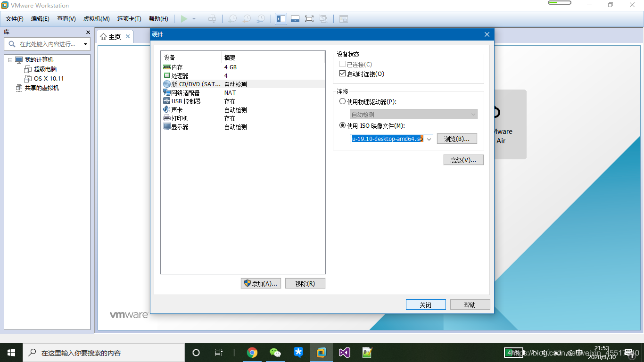The width and height of the screenshot is (644, 362).
Task: Open the Edit menu
Action: [40, 19]
